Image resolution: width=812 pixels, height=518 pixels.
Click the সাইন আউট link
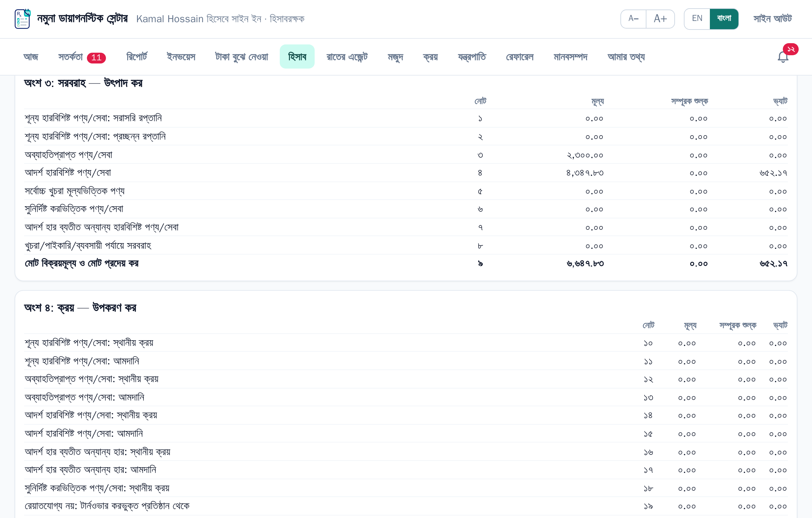point(773,19)
